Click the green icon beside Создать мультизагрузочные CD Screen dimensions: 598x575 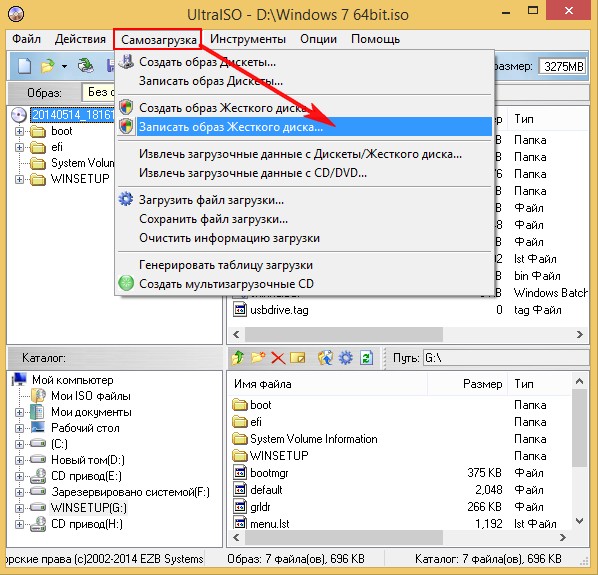[x=126, y=283]
